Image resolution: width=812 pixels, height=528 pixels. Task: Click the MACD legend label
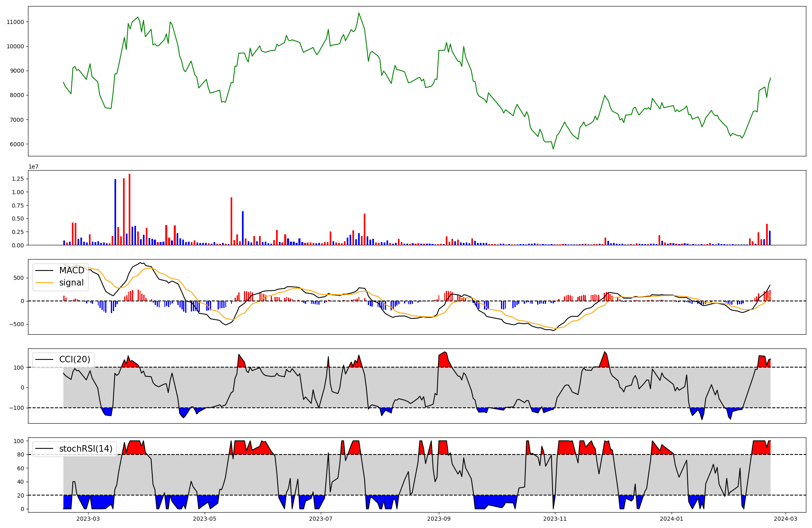point(71,270)
